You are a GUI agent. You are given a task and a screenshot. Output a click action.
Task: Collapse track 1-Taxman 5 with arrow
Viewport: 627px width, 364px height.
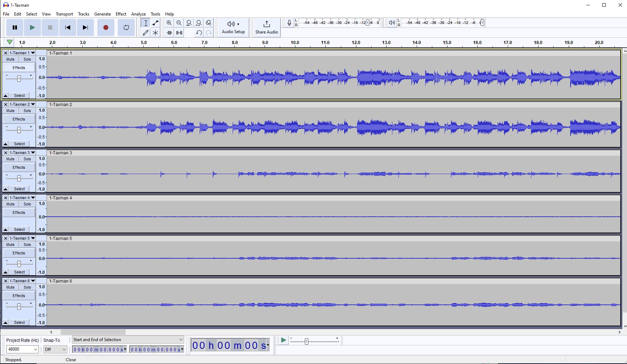[x=5, y=272]
